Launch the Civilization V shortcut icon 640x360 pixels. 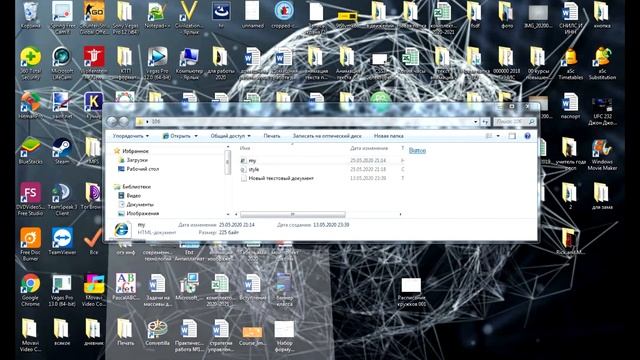point(189,17)
